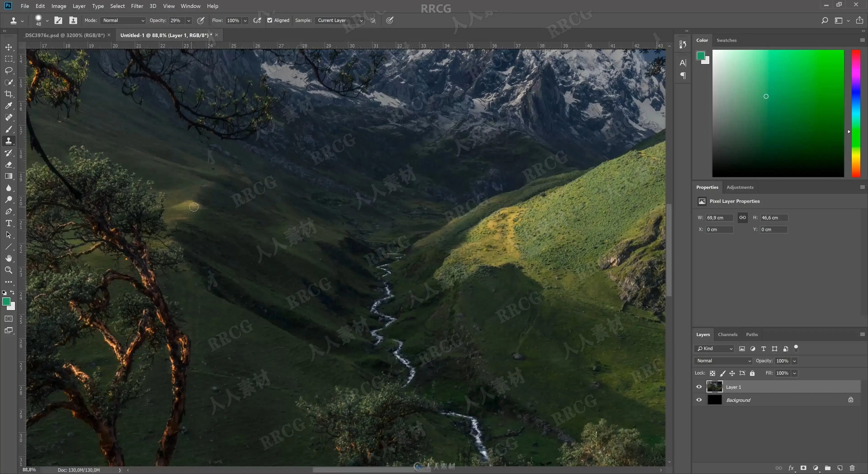Hide the Background layer visibility
868x474 pixels.
click(699, 400)
